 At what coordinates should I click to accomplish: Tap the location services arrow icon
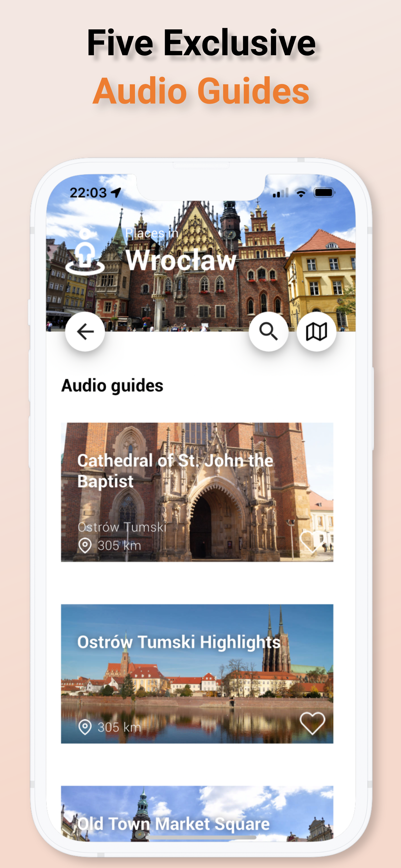[x=116, y=193]
